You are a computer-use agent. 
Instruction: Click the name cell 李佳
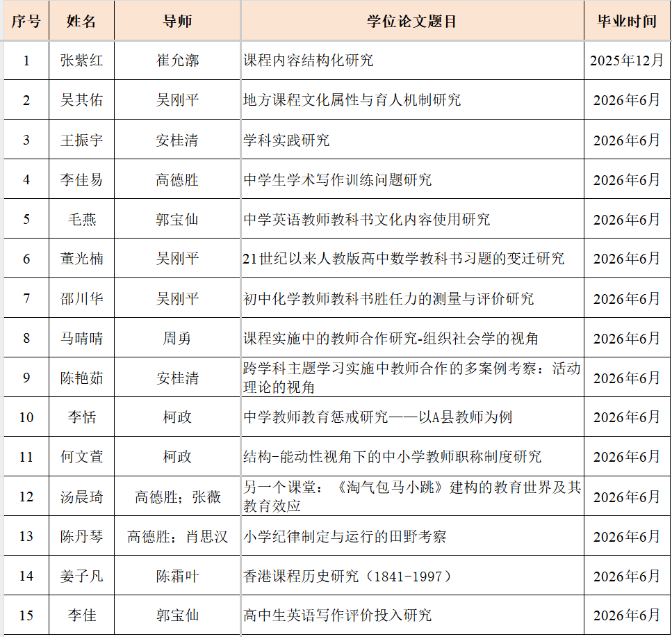pos(81,615)
